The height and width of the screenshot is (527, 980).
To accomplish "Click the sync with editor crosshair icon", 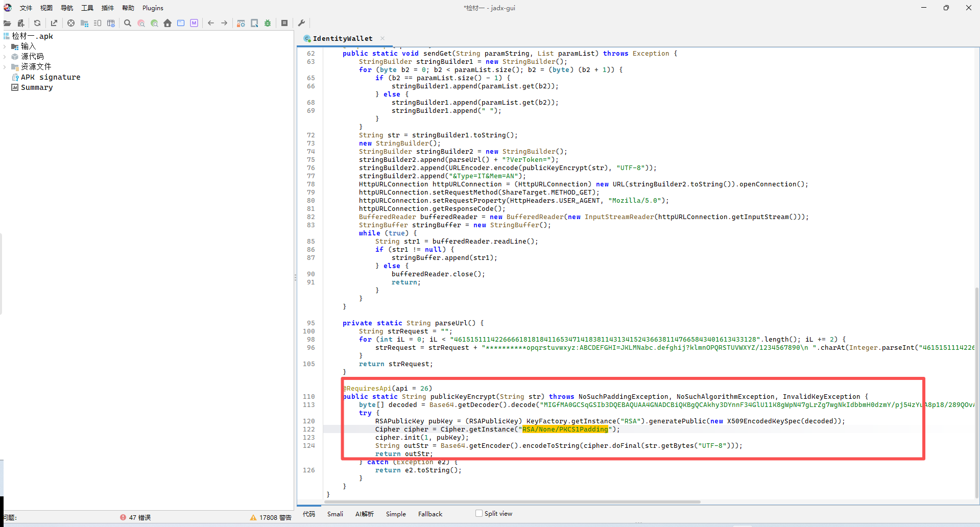I will coord(71,23).
